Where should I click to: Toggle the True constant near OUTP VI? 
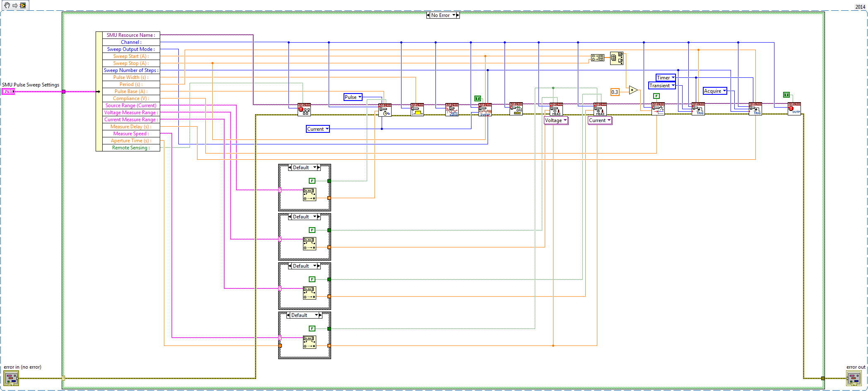[x=786, y=95]
